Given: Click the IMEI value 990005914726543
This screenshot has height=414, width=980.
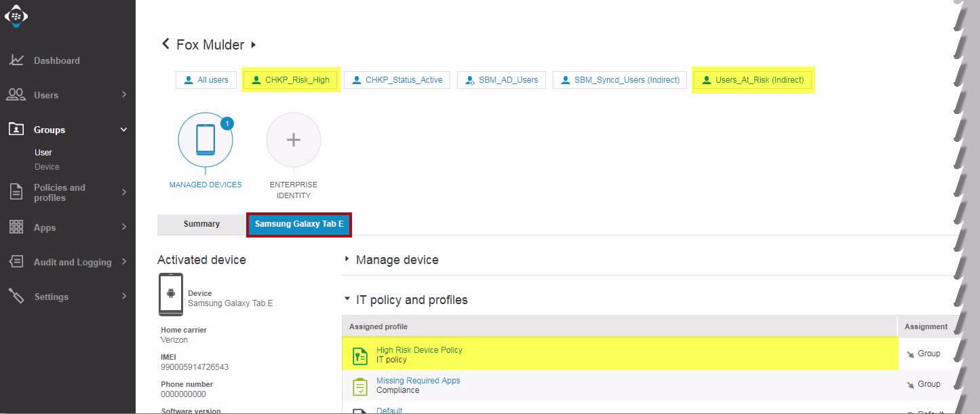Looking at the screenshot, I should [195, 367].
